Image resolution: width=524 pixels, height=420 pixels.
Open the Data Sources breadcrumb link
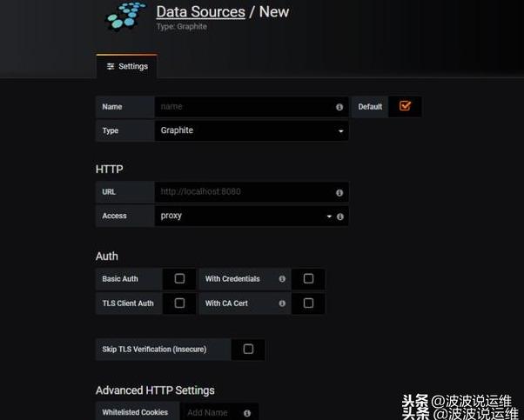coord(200,12)
